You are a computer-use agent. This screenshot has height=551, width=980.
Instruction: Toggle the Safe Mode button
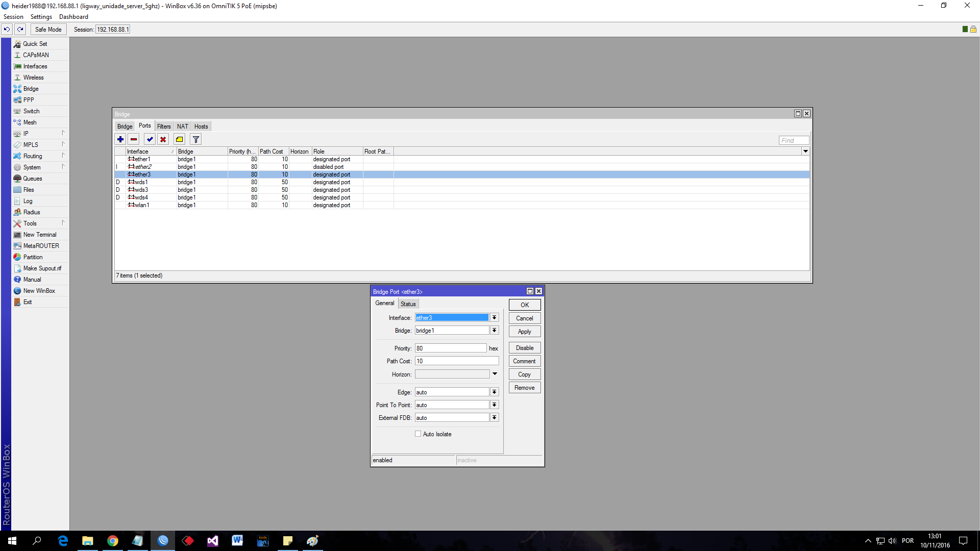pyautogui.click(x=48, y=29)
